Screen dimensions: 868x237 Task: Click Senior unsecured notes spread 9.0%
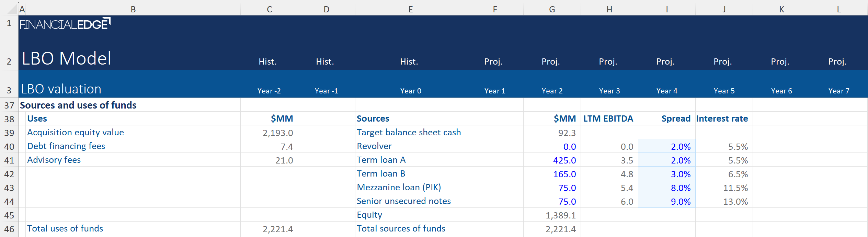(x=667, y=202)
